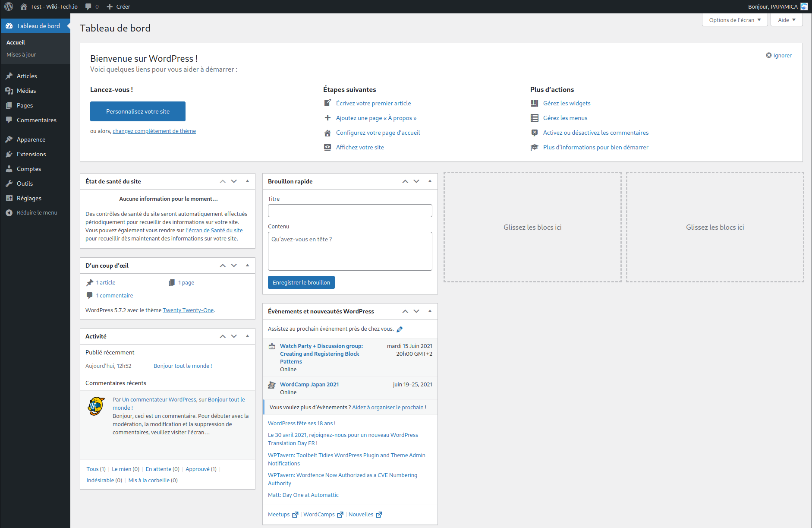Open Réglages in the sidebar menu
Image resolution: width=812 pixels, height=528 pixels.
pos(29,198)
